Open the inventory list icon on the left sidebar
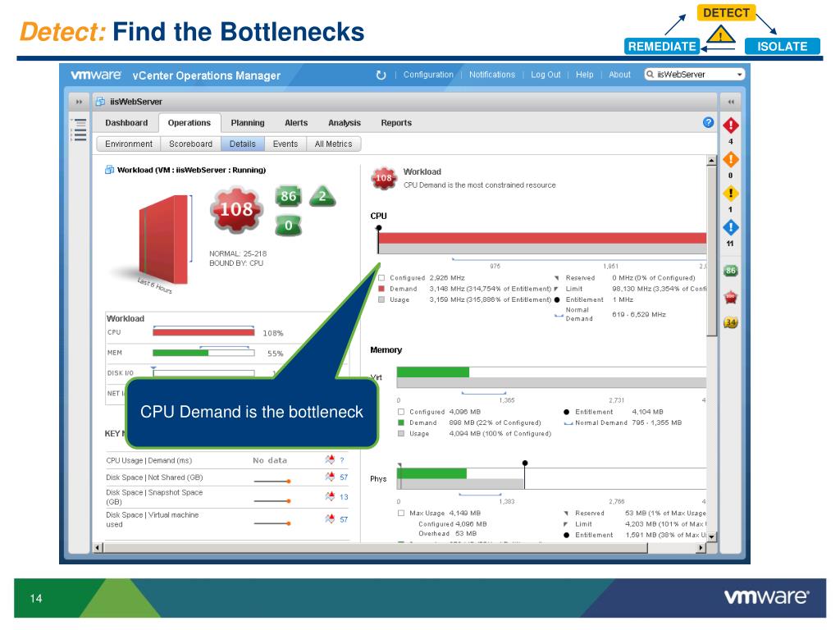 point(80,130)
